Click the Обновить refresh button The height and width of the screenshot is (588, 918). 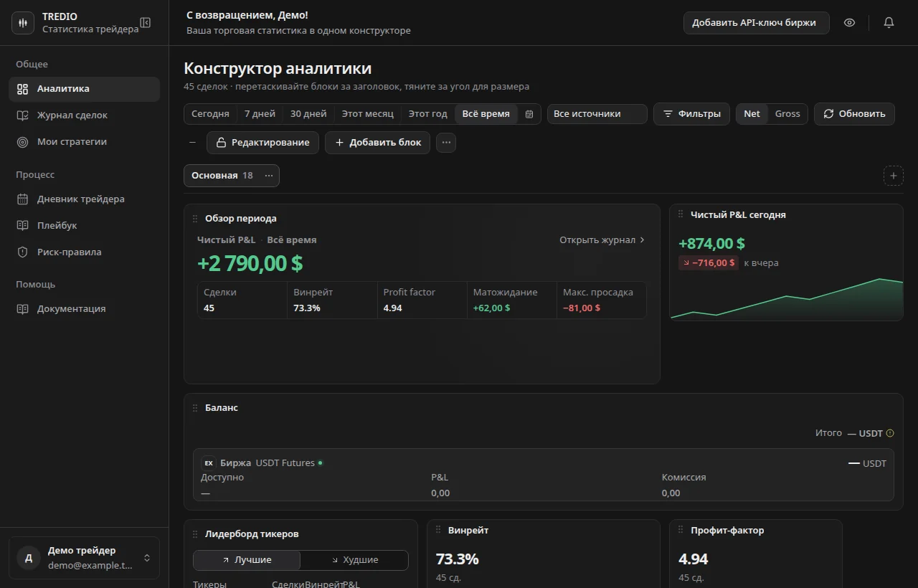point(854,114)
